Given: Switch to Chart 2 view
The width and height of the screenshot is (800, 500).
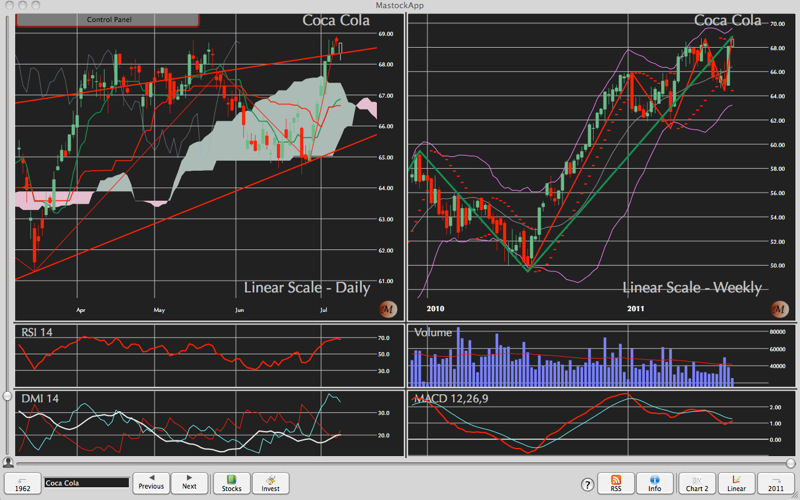Looking at the screenshot, I should 695,482.
